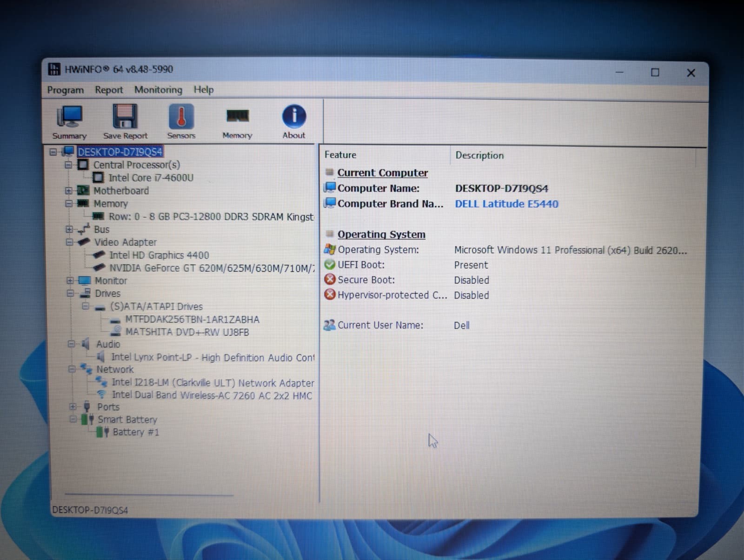
Task: Click the Memory node chip icon
Action: pyautogui.click(x=83, y=203)
